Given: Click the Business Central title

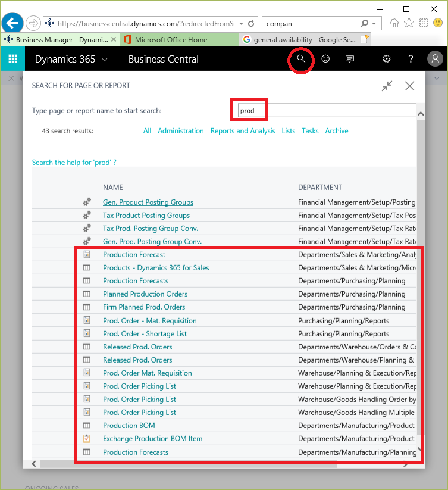Looking at the screenshot, I should [163, 59].
